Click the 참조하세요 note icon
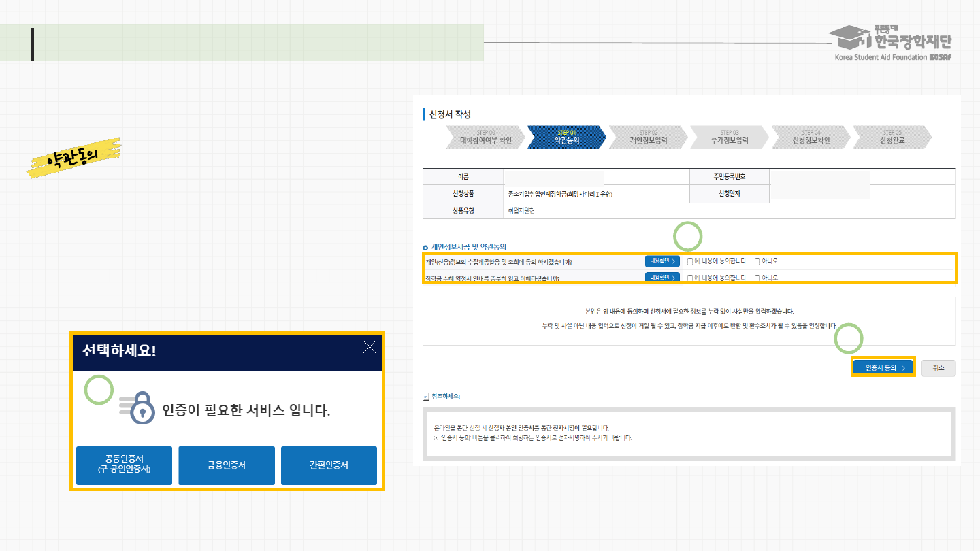This screenshot has width=980, height=551. [x=426, y=396]
